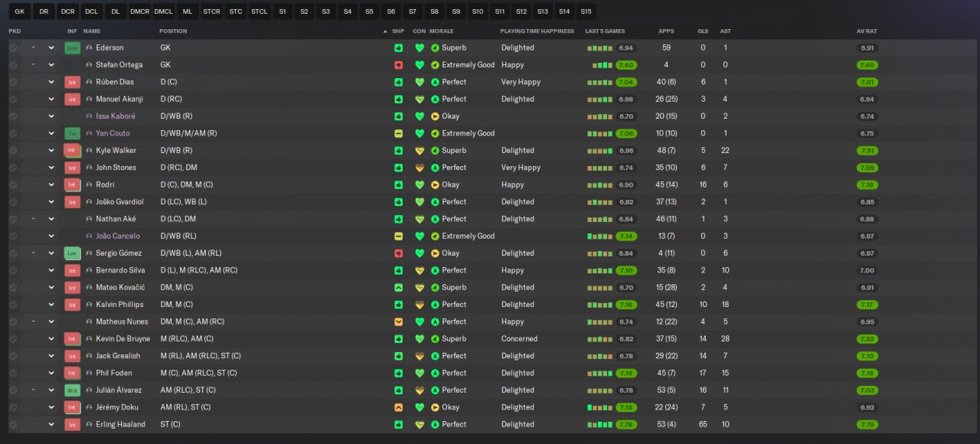Open the selection dropdown arrow for Jack Grealish

tap(51, 356)
